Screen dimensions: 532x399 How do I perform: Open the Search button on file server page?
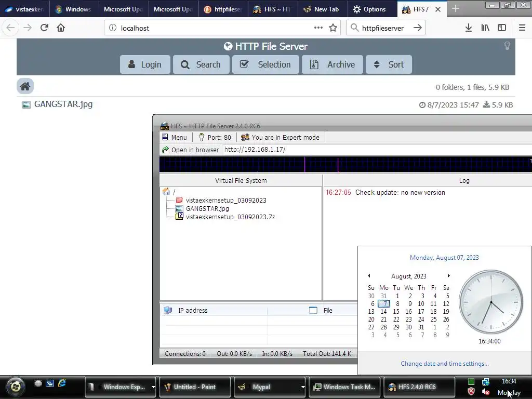tap(201, 64)
